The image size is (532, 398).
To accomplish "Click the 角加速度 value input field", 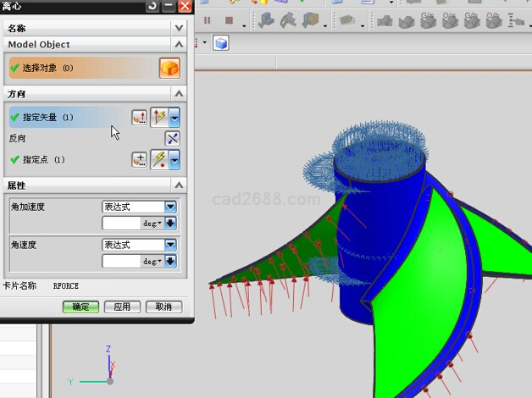I will tap(121, 224).
